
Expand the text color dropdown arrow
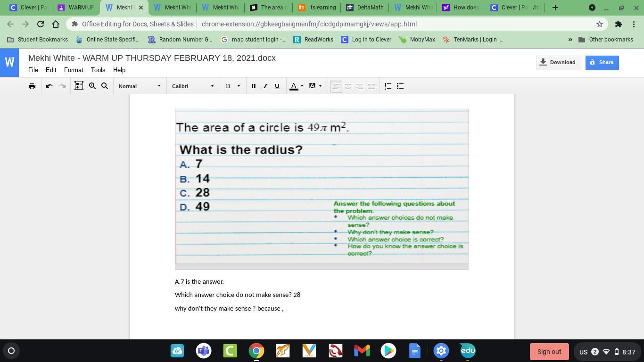point(302,86)
